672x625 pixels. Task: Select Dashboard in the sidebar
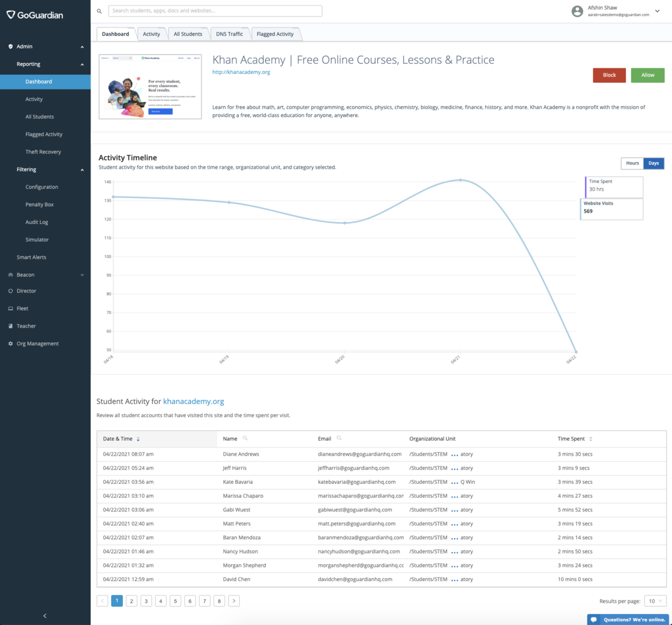pyautogui.click(x=46, y=82)
